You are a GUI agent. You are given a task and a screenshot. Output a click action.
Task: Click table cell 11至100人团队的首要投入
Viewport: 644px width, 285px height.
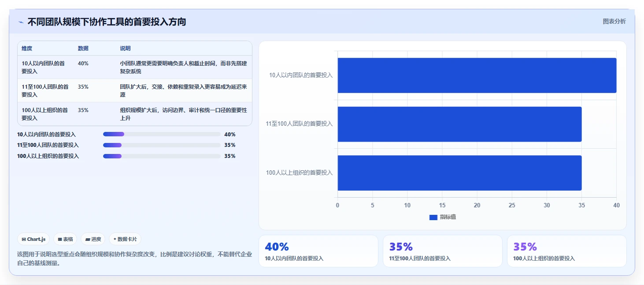coord(45,90)
